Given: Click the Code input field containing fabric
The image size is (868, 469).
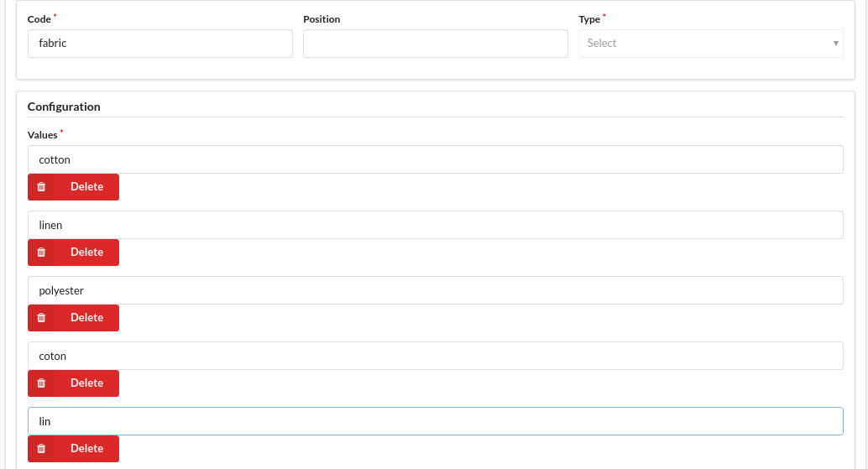Looking at the screenshot, I should pyautogui.click(x=160, y=44).
